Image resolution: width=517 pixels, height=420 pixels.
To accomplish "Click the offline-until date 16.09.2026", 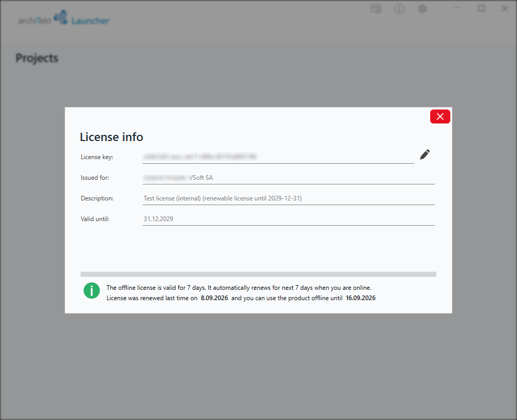I will (361, 298).
